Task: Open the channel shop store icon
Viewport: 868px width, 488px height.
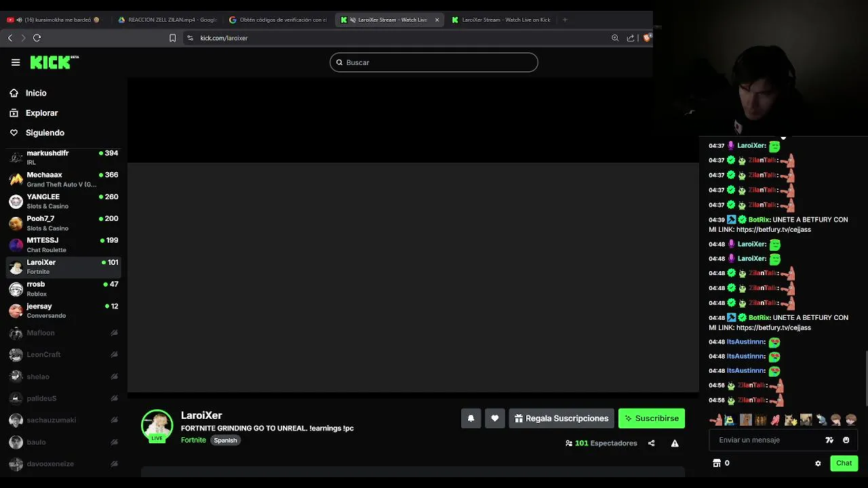Action: click(717, 463)
